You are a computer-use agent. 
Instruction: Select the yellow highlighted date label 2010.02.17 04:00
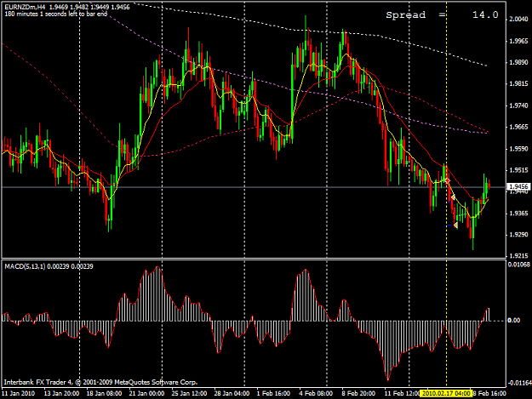446,393
